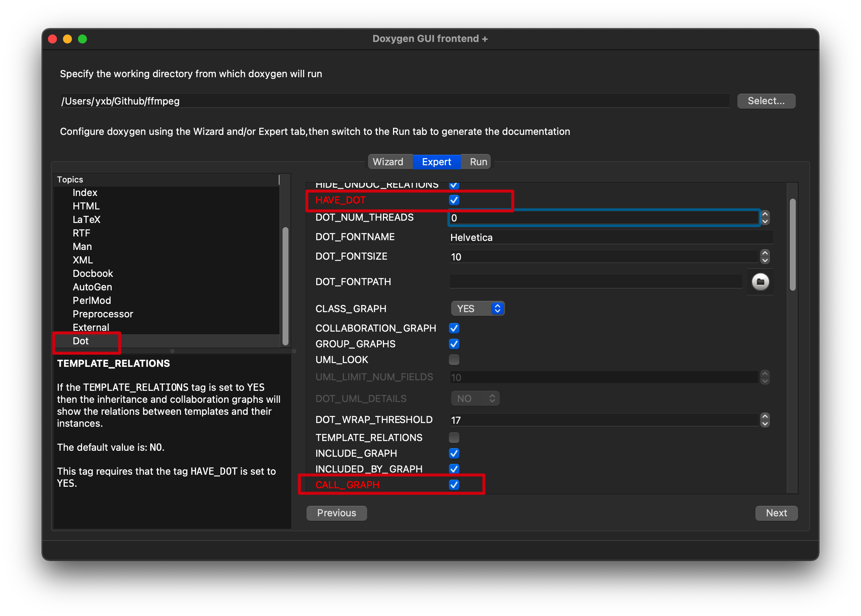This screenshot has width=861, height=616.
Task: Select the HTML topic
Action: [86, 206]
